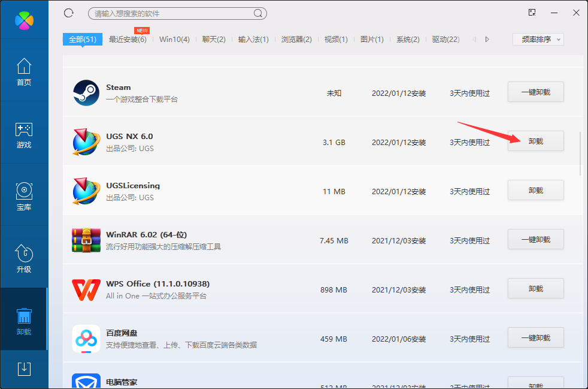588x389 pixels.
Task: Switch to the 全部(51) tab
Action: 83,40
